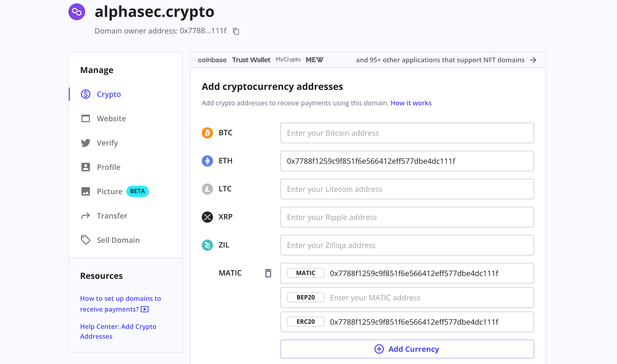Click the video play icon by receive payments

click(145, 309)
